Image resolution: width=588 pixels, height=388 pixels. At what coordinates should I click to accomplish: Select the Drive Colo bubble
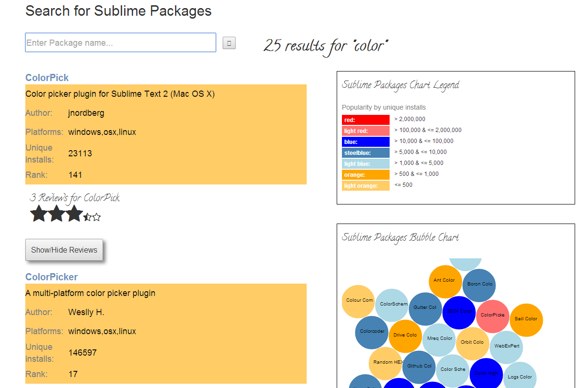(x=405, y=336)
